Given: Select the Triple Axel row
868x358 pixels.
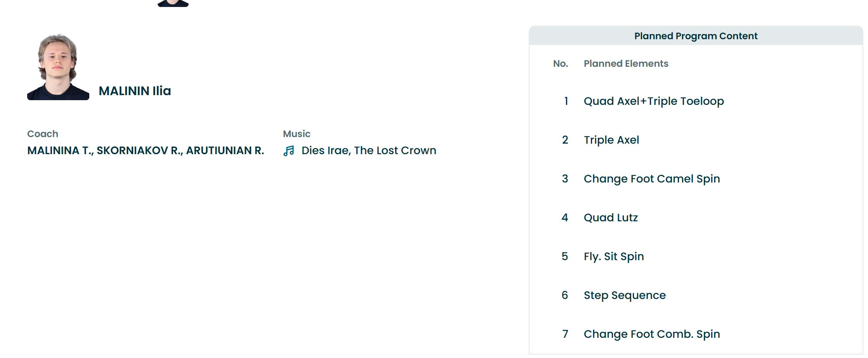Looking at the screenshot, I should tap(611, 140).
